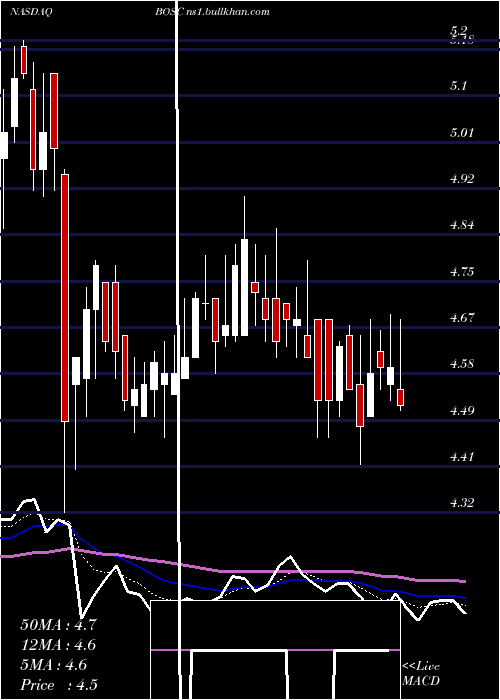Click the 4.32 price axis label

[461, 503]
